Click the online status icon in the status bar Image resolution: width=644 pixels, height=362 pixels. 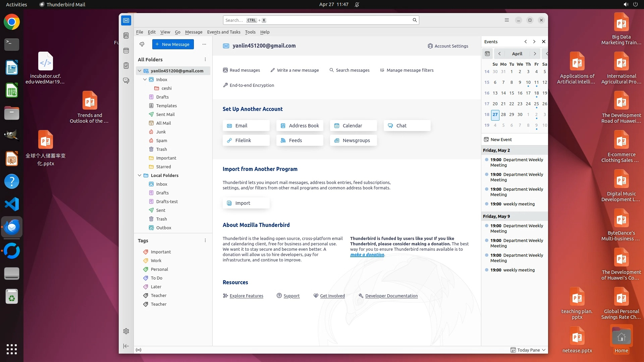point(139,350)
